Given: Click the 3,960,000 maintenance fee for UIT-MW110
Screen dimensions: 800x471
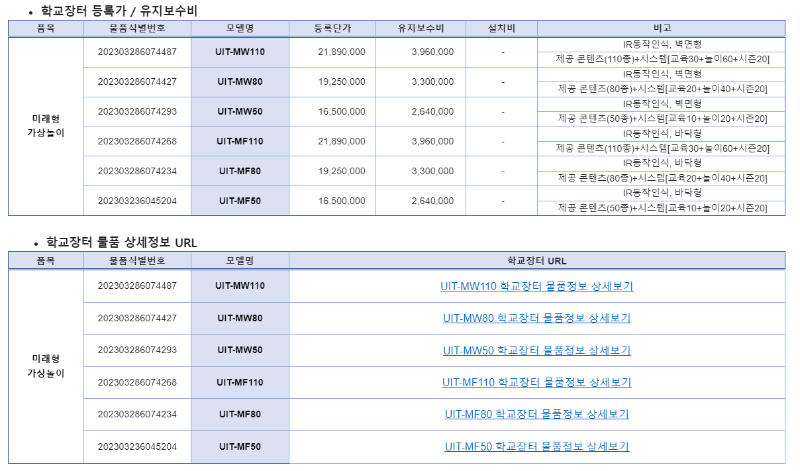Looking at the screenshot, I should pyautogui.click(x=433, y=52).
